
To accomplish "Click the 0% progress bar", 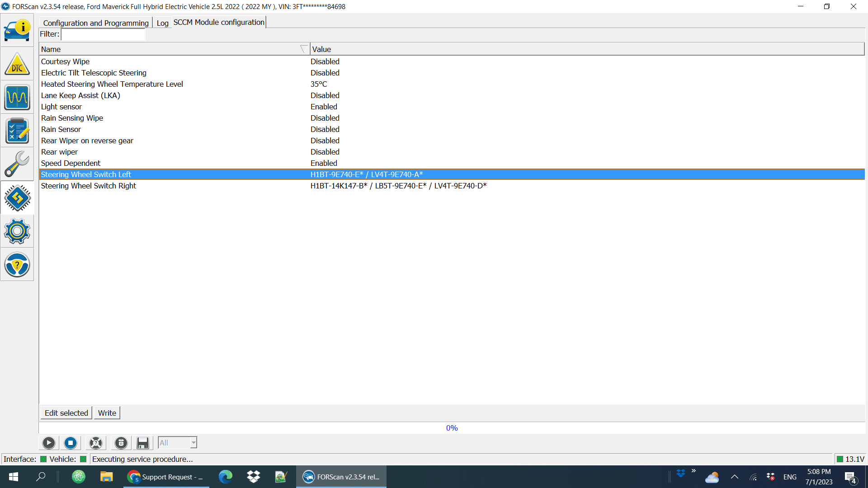I will 452,428.
